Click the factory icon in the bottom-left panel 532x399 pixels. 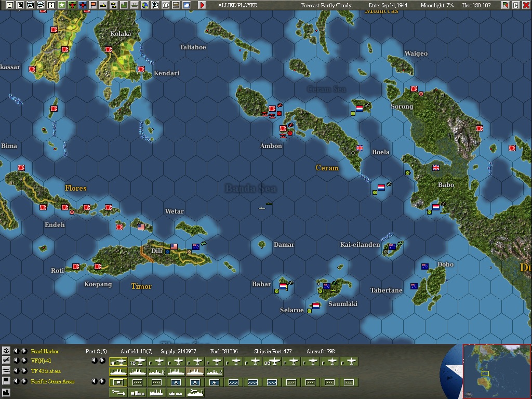[6, 393]
